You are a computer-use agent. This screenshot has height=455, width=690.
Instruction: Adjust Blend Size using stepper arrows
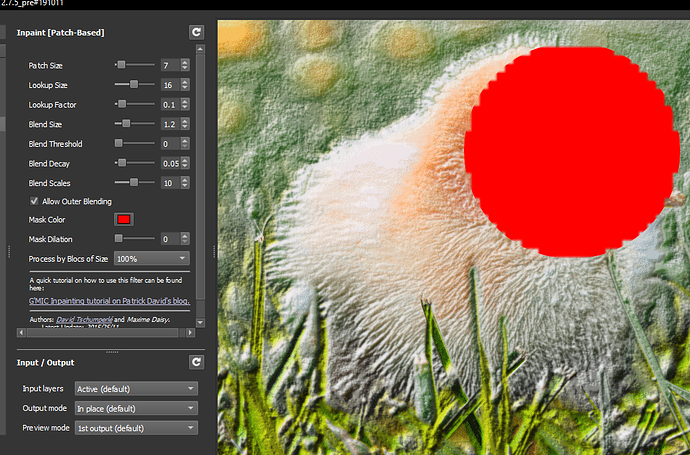[x=185, y=124]
